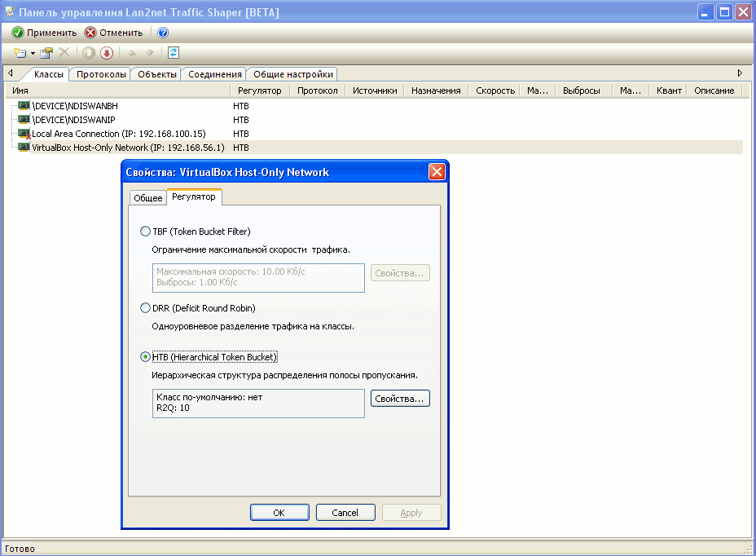The width and height of the screenshot is (756, 556).
Task: Click the Свойства... button for HTB
Action: point(399,399)
